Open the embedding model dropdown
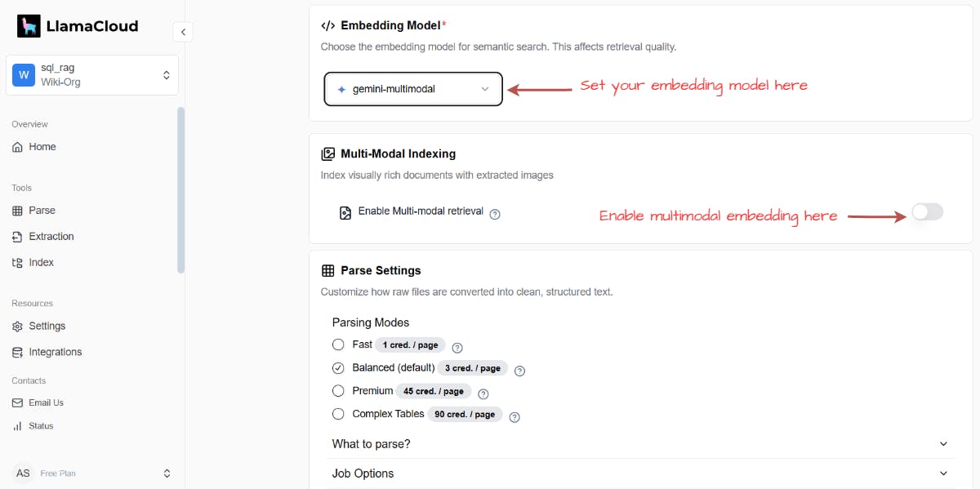 pyautogui.click(x=412, y=88)
